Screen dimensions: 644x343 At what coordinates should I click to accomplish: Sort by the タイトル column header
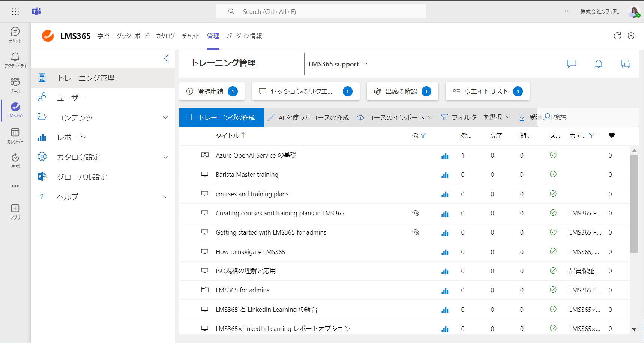(230, 136)
